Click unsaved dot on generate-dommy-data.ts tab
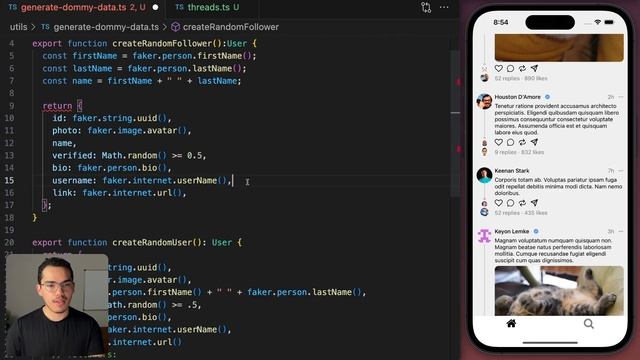Image resolution: width=640 pixels, height=360 pixels. pyautogui.click(x=155, y=7)
